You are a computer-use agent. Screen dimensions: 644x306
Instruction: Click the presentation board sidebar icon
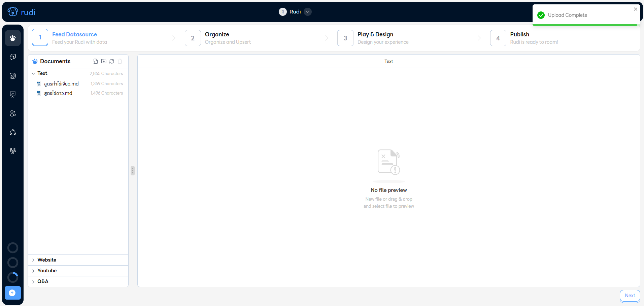click(x=12, y=94)
